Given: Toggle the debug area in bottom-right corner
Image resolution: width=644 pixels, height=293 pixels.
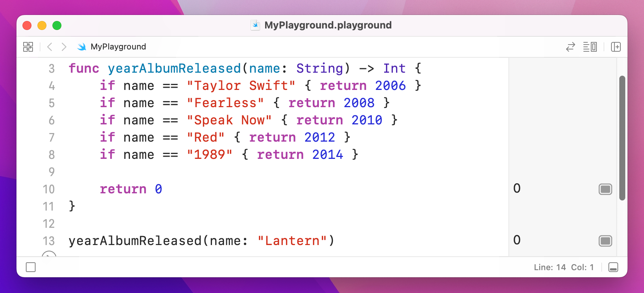Looking at the screenshot, I should pos(613,267).
